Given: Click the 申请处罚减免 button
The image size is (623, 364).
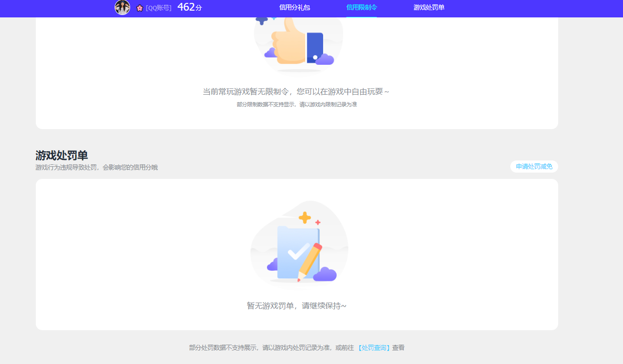Looking at the screenshot, I should click(x=534, y=166).
